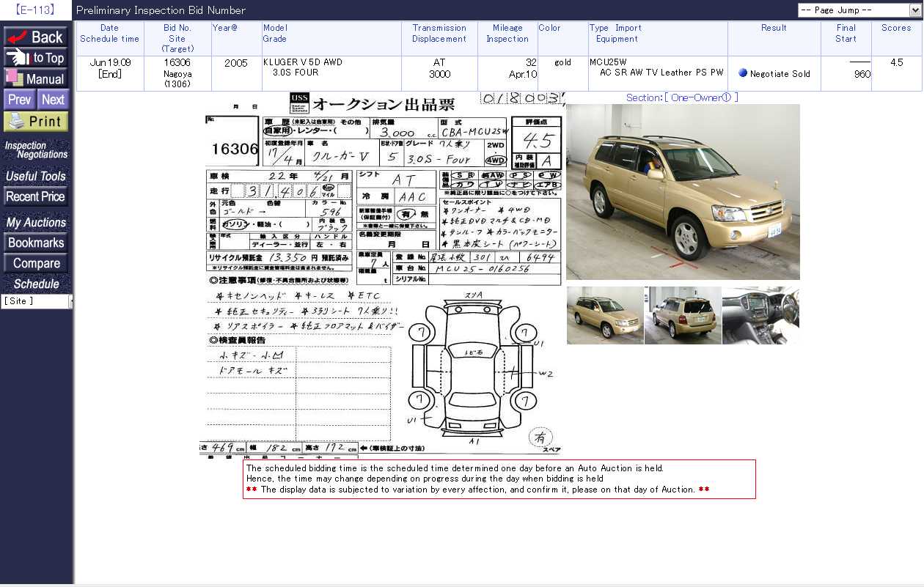Open the Page Jump dropdown
Viewport: 924px width, 587px height.
(x=858, y=10)
